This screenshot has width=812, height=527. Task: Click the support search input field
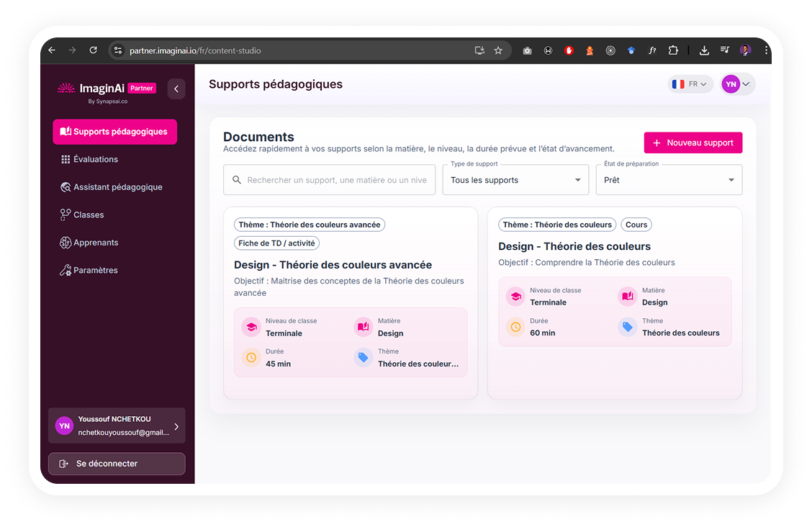click(x=336, y=180)
